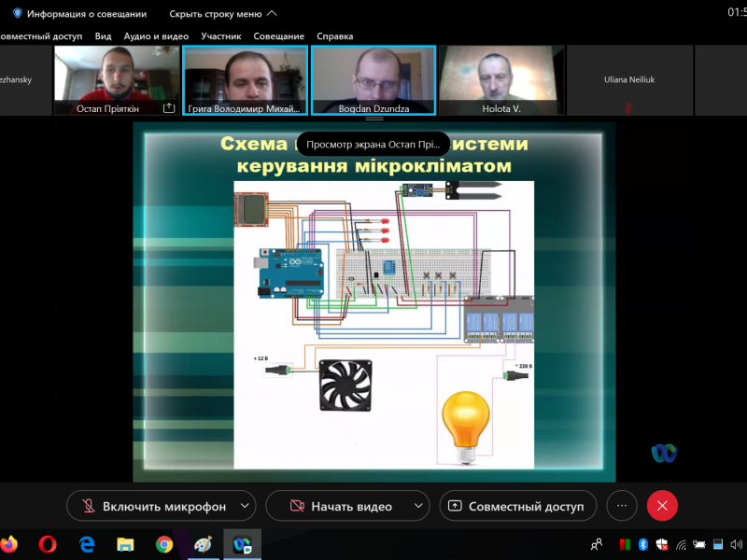The width and height of the screenshot is (747, 560).
Task: Open Информация о совещании
Action: 86,14
